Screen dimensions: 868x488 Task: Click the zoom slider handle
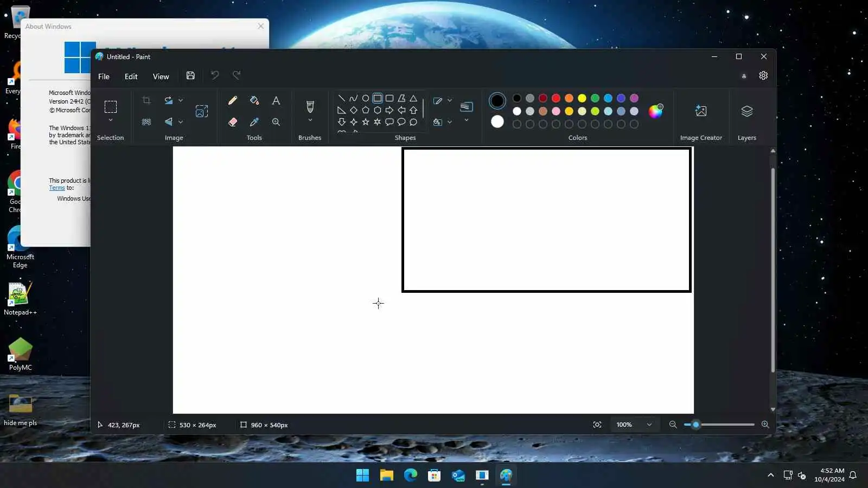click(x=696, y=425)
